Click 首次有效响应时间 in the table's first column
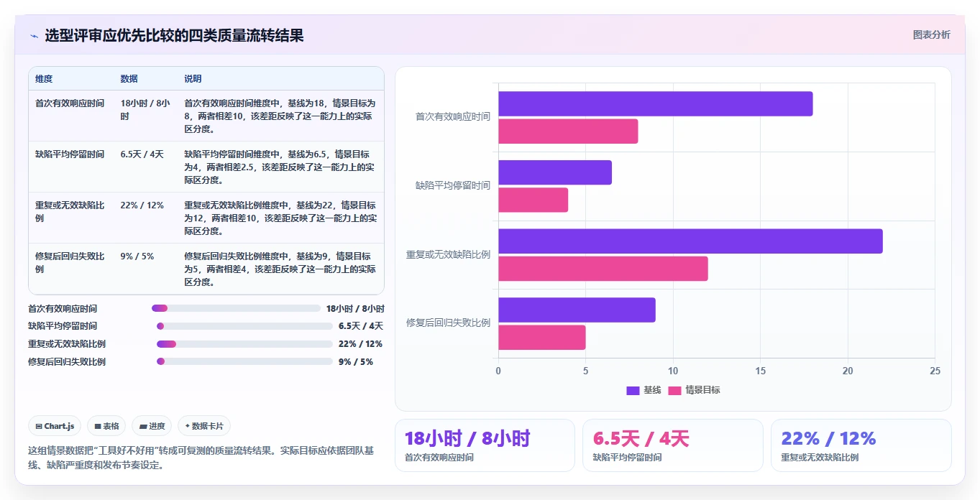This screenshot has height=500, width=980. click(x=70, y=103)
